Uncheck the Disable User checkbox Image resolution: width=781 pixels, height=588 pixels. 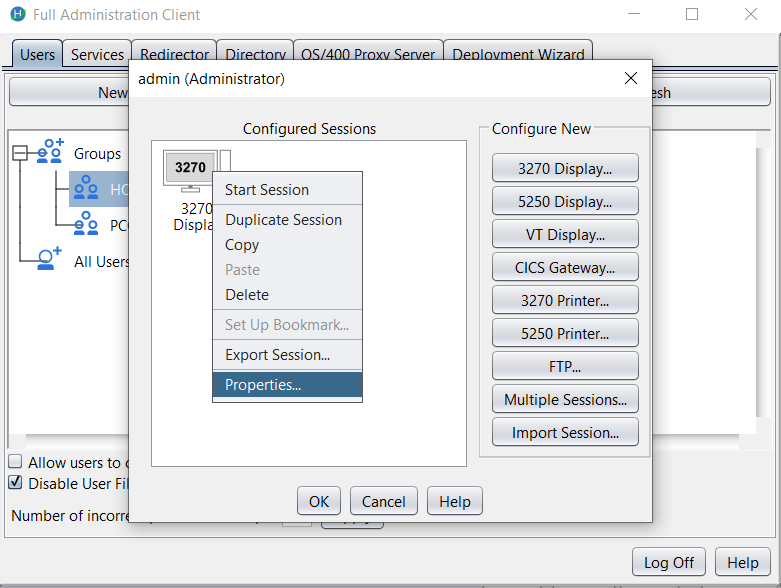pos(16,483)
